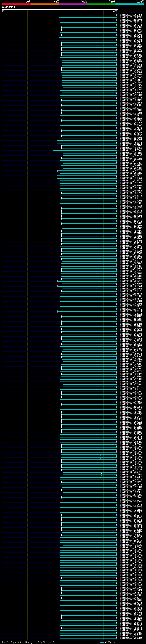Open hit UniRef100_C0PT51
The image size is (146, 644).
131,120
